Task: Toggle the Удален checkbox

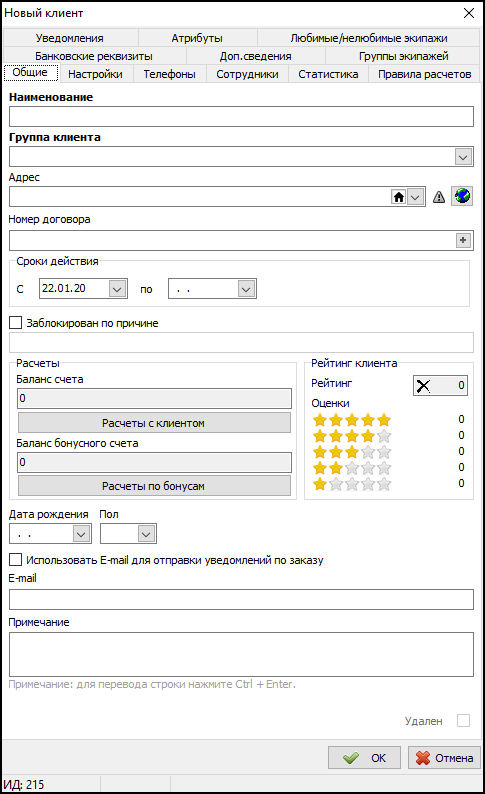Action: click(463, 720)
